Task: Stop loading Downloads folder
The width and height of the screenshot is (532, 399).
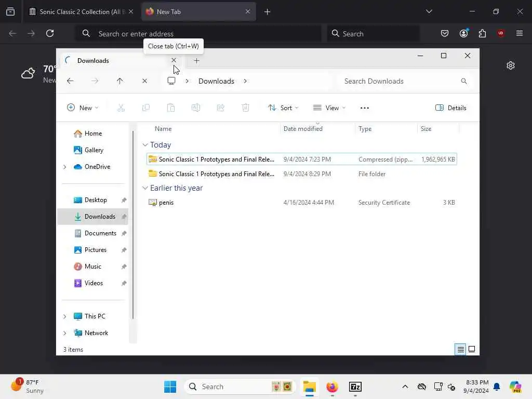Action: pyautogui.click(x=144, y=81)
